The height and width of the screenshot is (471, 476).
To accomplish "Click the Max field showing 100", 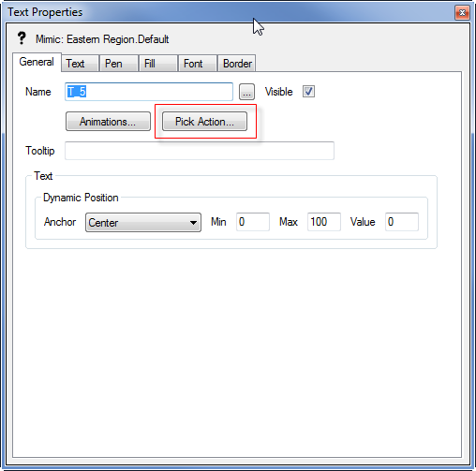I will tap(324, 222).
